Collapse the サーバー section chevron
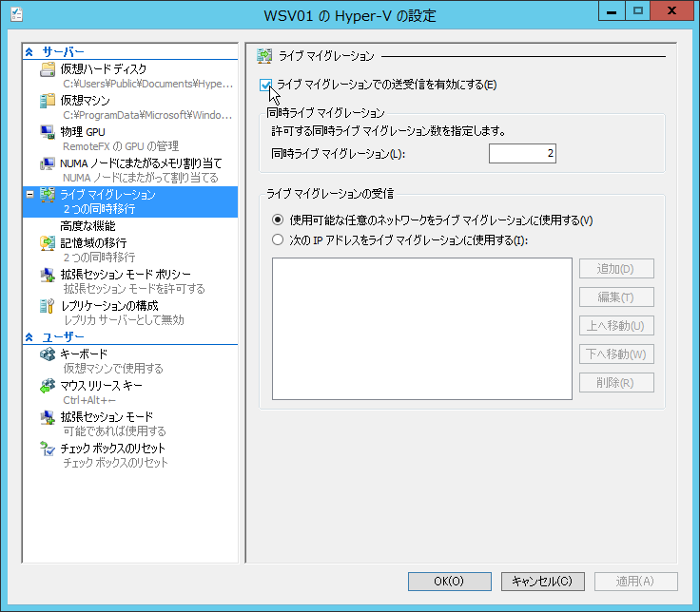Image resolution: width=700 pixels, height=612 pixels. coord(29,52)
